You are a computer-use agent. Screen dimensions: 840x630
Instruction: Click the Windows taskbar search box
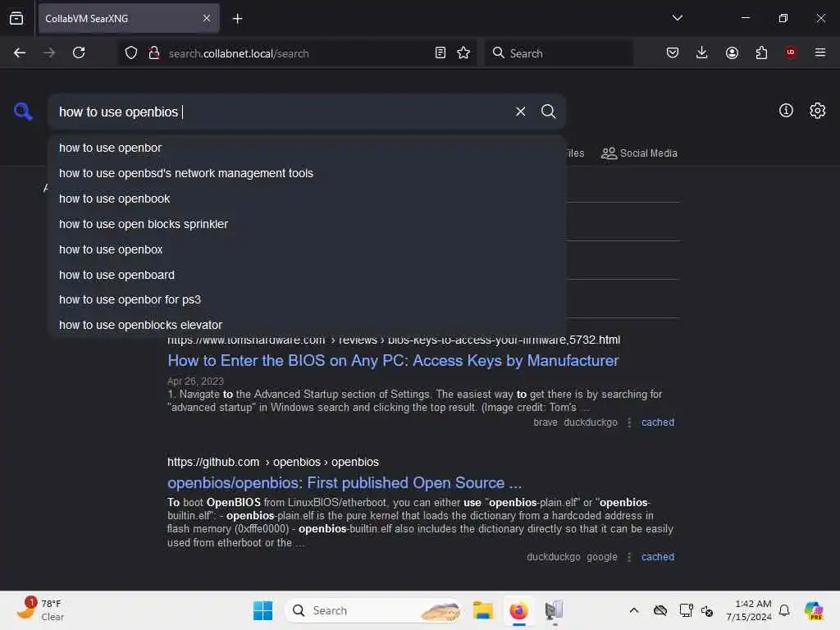[x=374, y=610]
